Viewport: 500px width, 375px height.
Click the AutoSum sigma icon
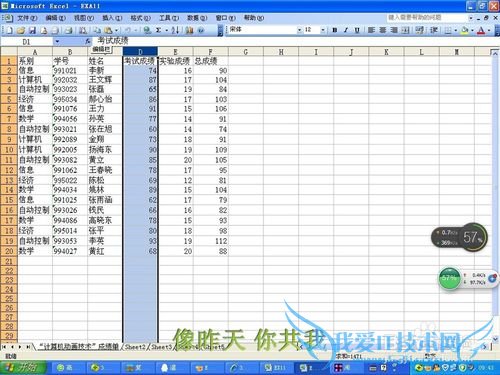(x=159, y=30)
